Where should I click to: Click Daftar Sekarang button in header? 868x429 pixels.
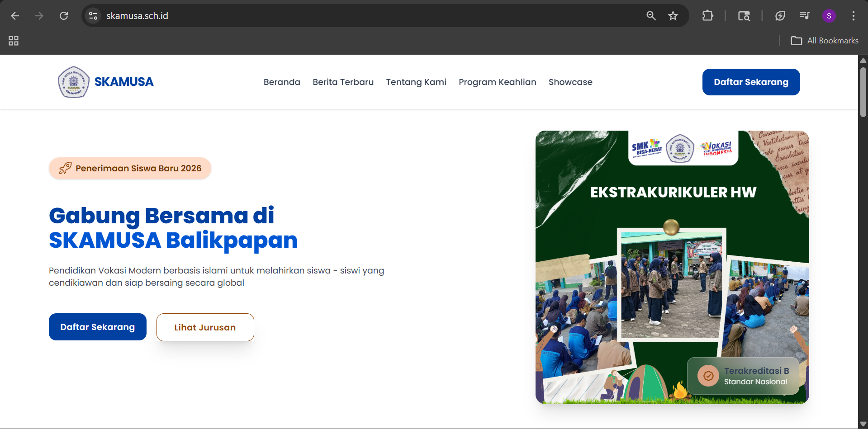[751, 82]
